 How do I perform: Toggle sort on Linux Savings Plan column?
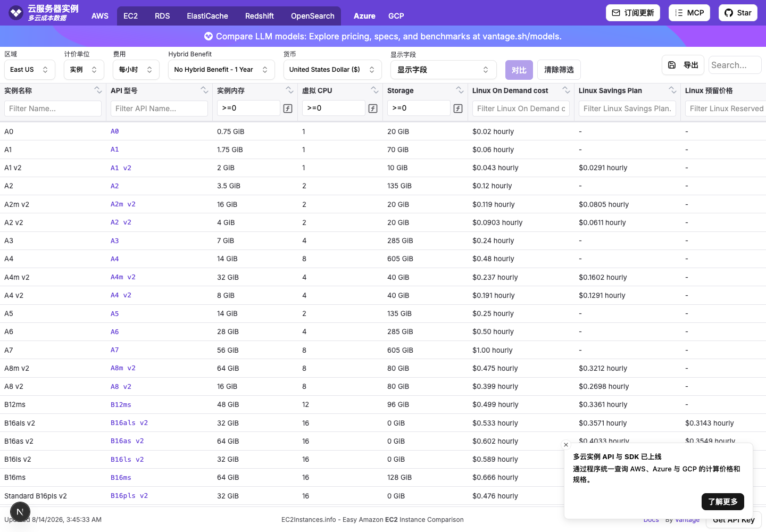672,90
